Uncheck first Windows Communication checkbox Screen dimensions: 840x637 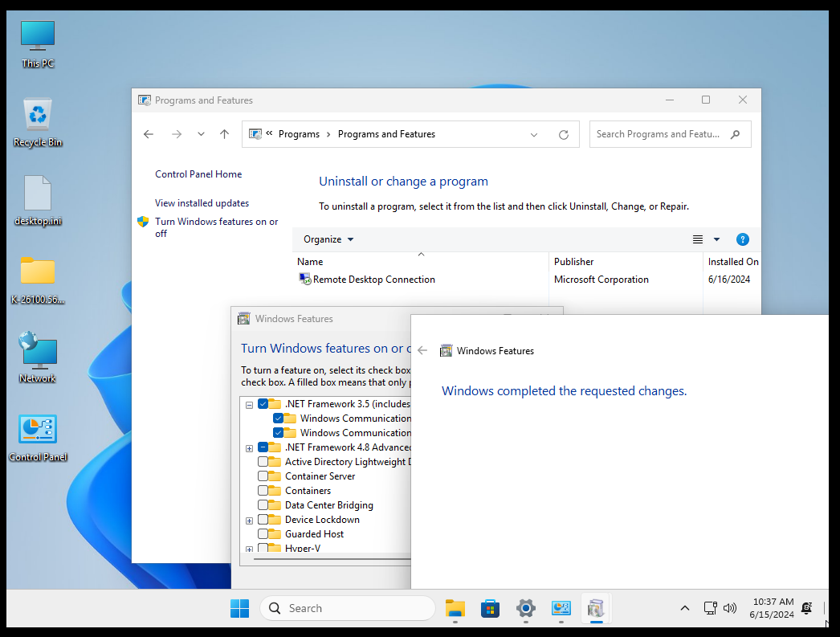pyautogui.click(x=278, y=418)
